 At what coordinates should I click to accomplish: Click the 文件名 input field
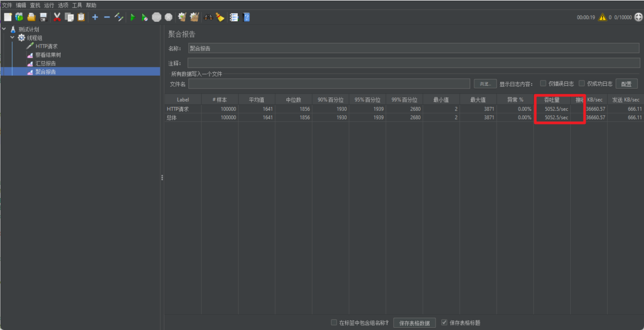[329, 84]
